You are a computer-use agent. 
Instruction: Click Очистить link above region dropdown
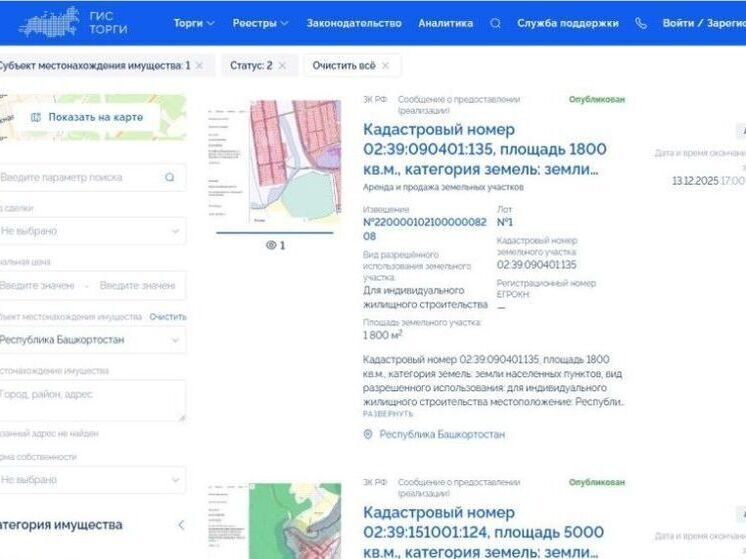167,317
